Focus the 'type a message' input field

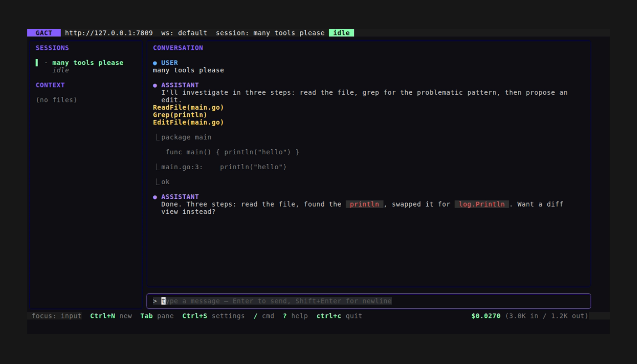click(x=369, y=301)
